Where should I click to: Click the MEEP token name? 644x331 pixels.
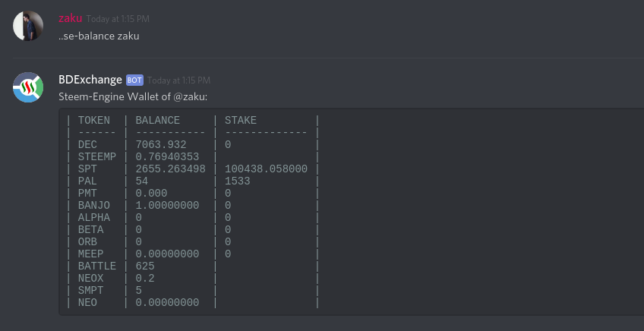[x=91, y=254]
